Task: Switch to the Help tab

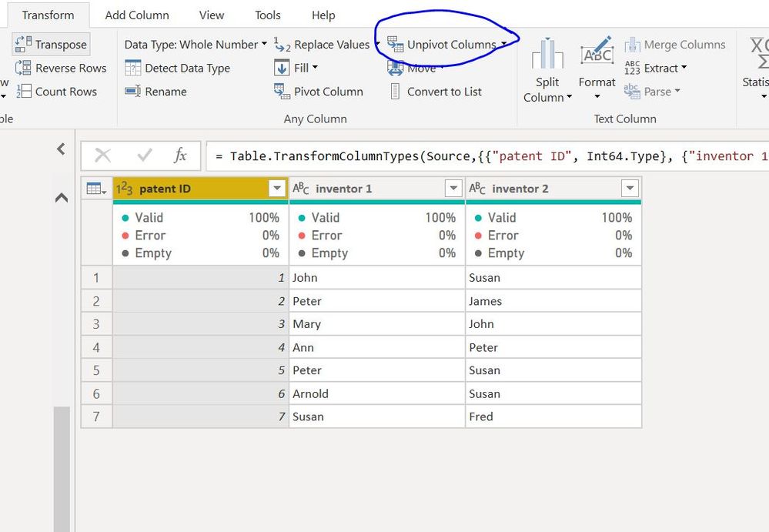Action: [323, 15]
